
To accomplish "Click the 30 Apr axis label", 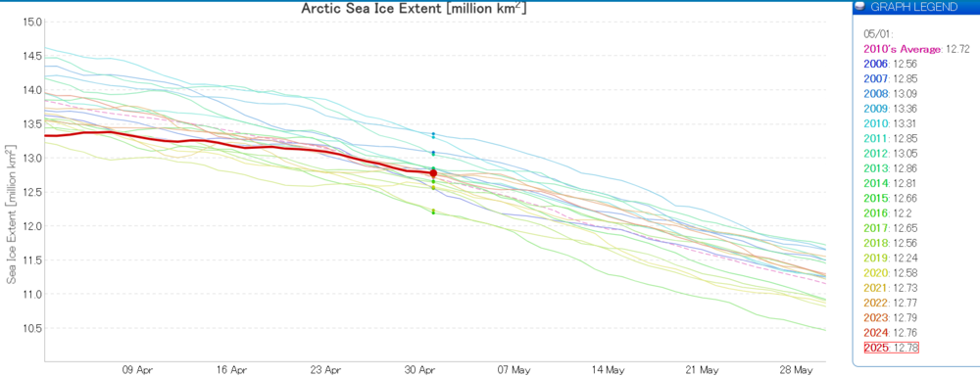I will point(423,369).
